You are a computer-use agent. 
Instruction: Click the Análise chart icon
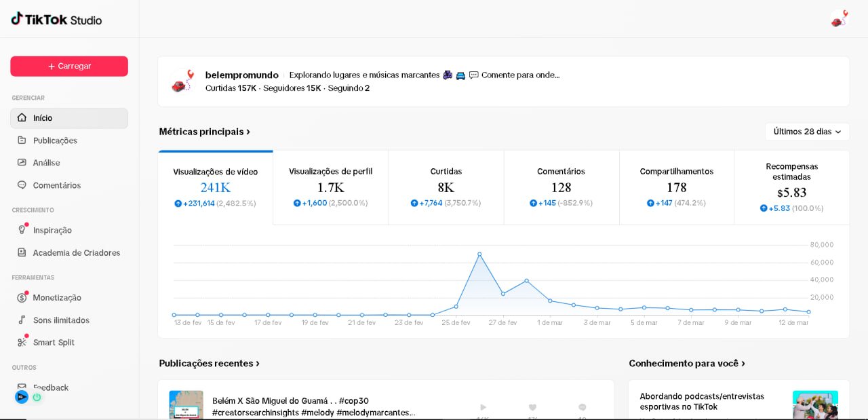pos(22,163)
